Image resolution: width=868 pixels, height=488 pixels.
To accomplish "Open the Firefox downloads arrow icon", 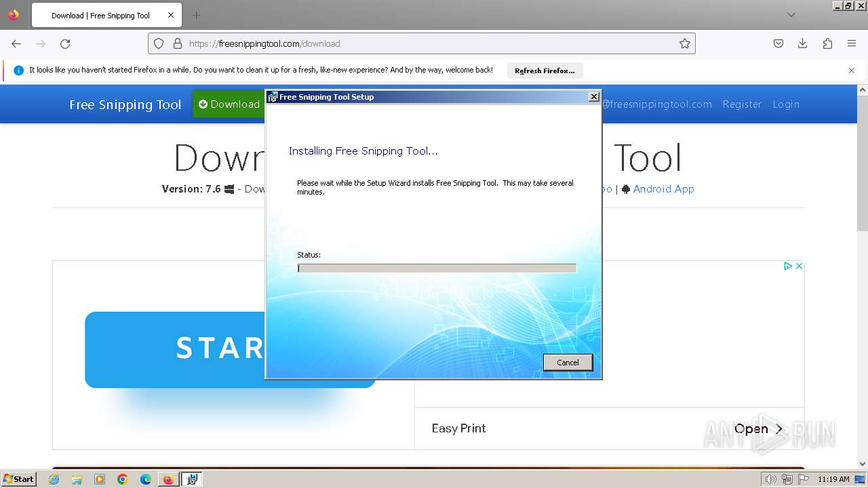I will pos(803,43).
